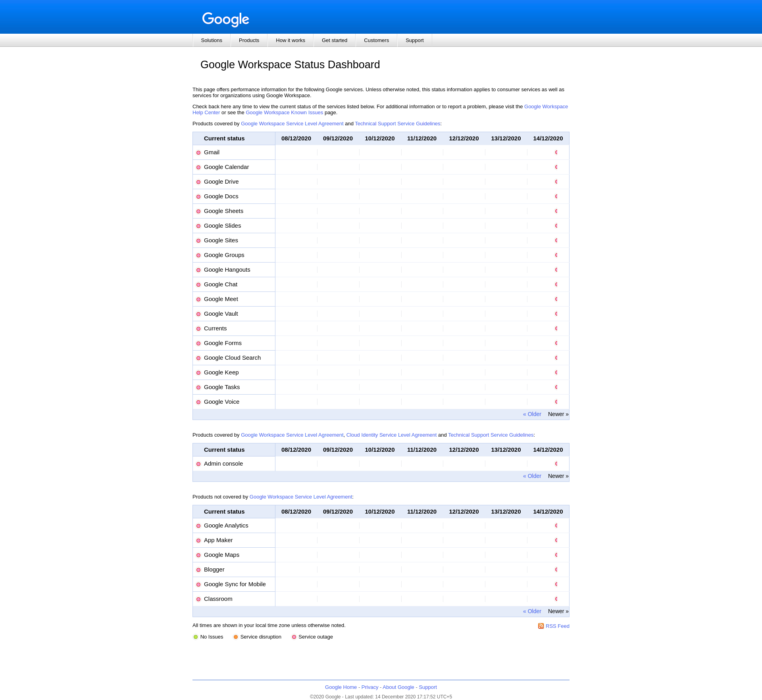Click Classroom outage dot under 14/12/2020
762x700 pixels.
(556, 599)
